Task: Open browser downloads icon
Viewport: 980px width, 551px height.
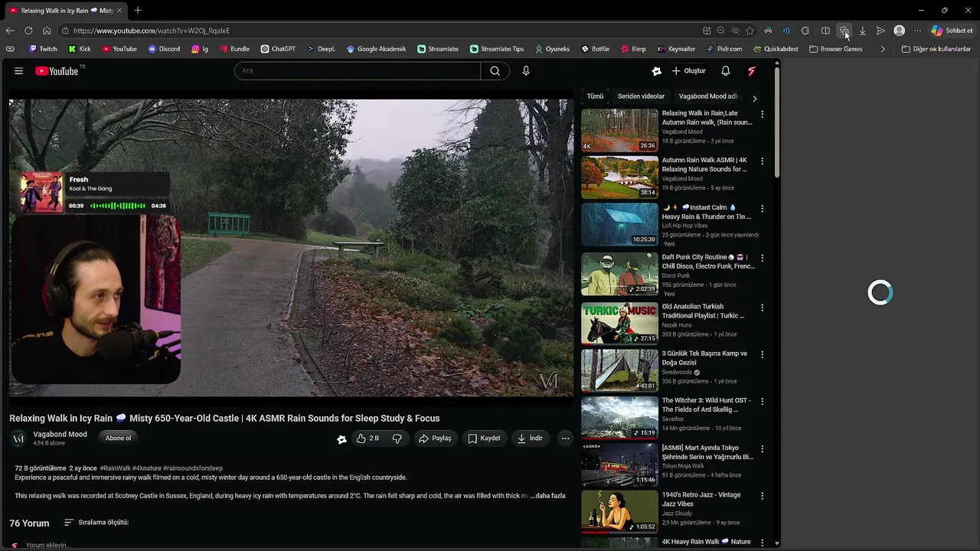Action: (x=862, y=31)
